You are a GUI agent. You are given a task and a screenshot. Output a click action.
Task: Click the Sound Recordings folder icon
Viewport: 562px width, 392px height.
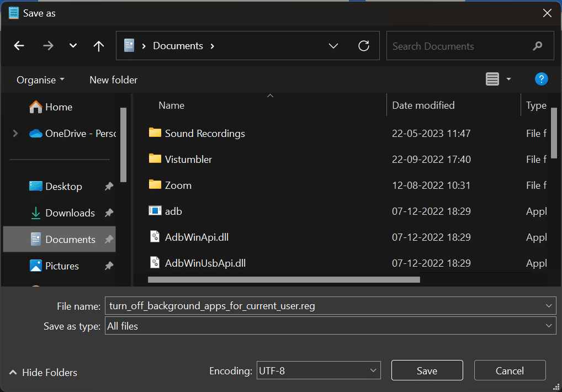click(155, 133)
